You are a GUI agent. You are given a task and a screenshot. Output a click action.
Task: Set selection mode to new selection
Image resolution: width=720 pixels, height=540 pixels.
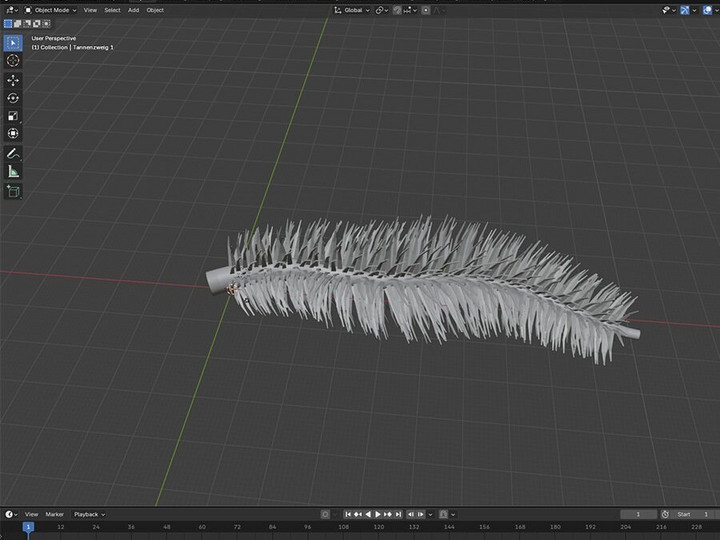click(x=8, y=23)
